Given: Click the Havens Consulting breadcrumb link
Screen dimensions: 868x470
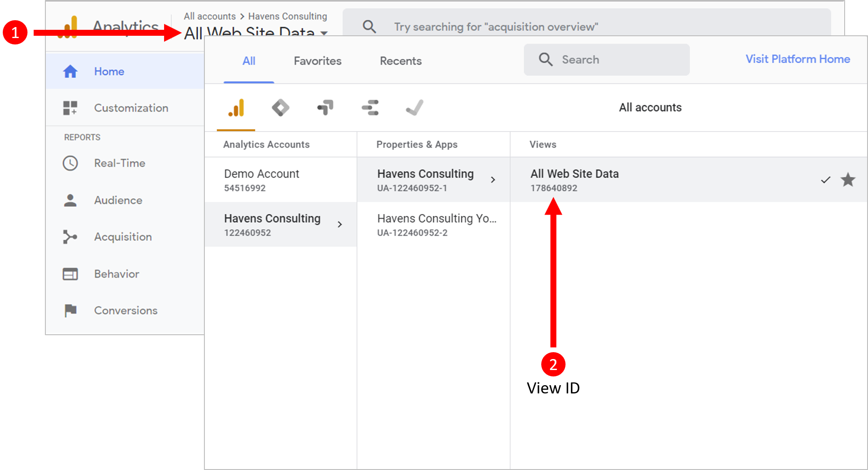Looking at the screenshot, I should 288,17.
